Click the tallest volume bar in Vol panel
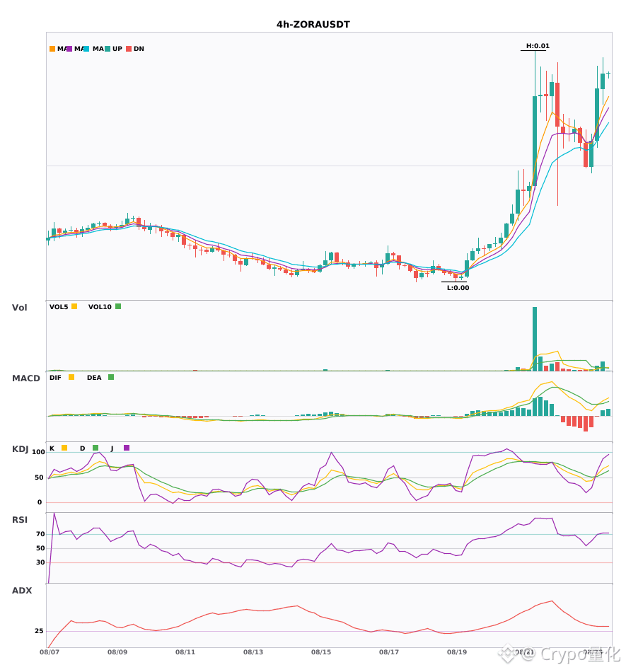 click(535, 339)
